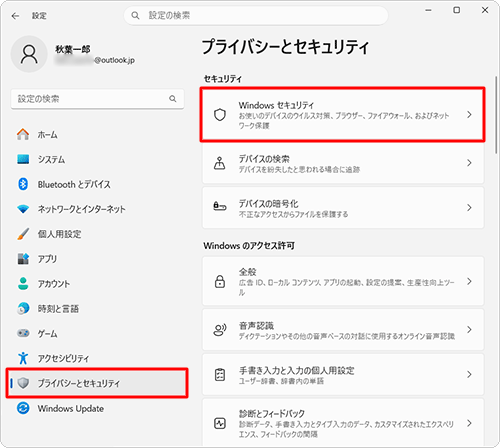Image resolution: width=500 pixels, height=448 pixels.
Task: Focus the sidebar 設定の検索 search field
Action: point(97,99)
